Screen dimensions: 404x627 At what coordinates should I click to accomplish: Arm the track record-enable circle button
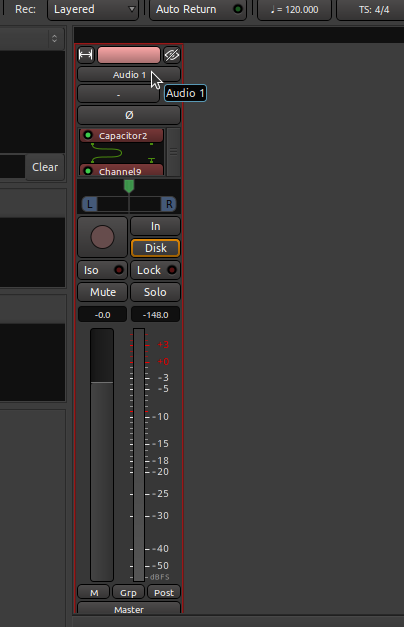[102, 237]
